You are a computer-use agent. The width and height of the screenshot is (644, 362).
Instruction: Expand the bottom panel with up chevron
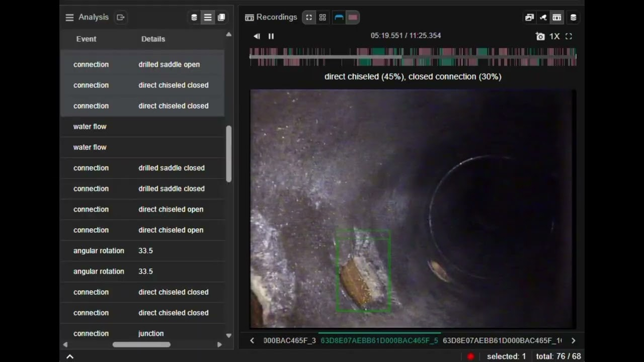(70, 356)
